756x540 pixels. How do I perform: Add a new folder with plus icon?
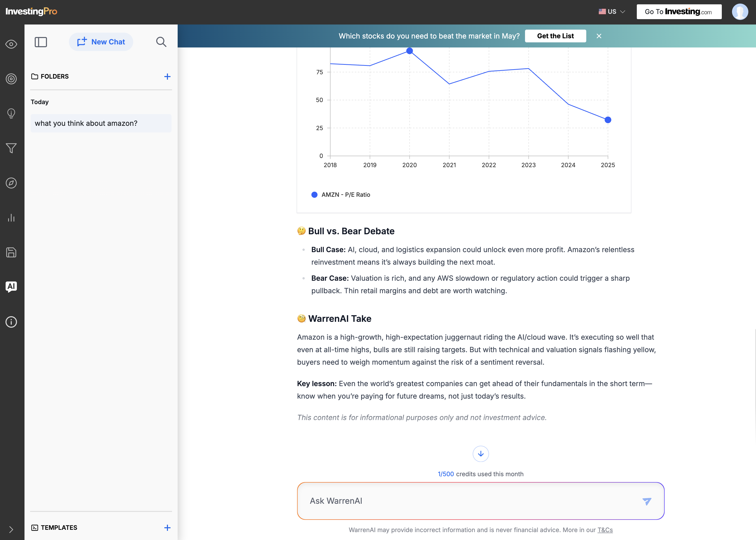[167, 77]
